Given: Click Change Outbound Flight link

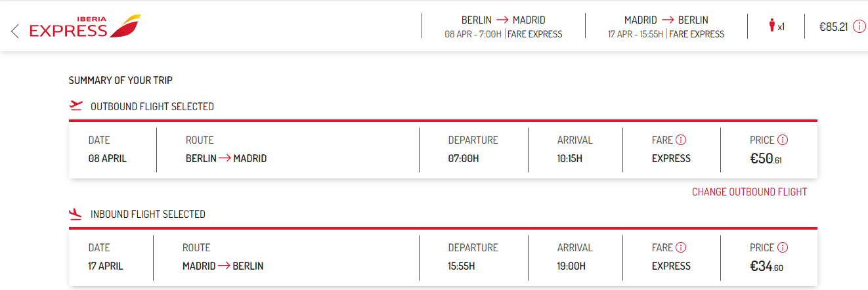Looking at the screenshot, I should pos(749,192).
